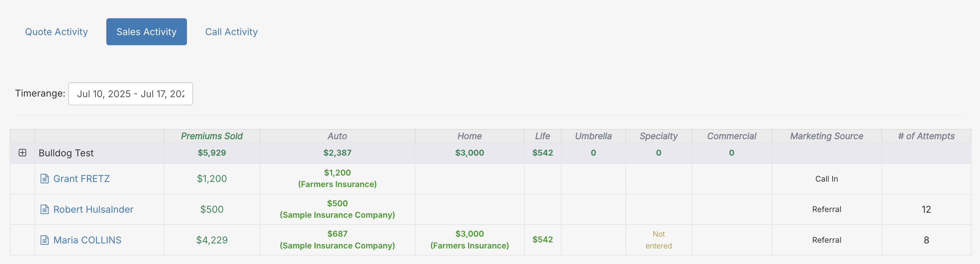Select the Sales Activity tab
This screenshot has width=980, height=264.
(x=146, y=32)
